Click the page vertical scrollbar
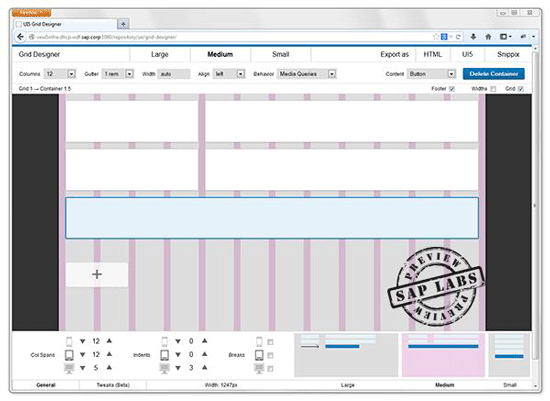This screenshot has height=401, width=550. (535, 205)
